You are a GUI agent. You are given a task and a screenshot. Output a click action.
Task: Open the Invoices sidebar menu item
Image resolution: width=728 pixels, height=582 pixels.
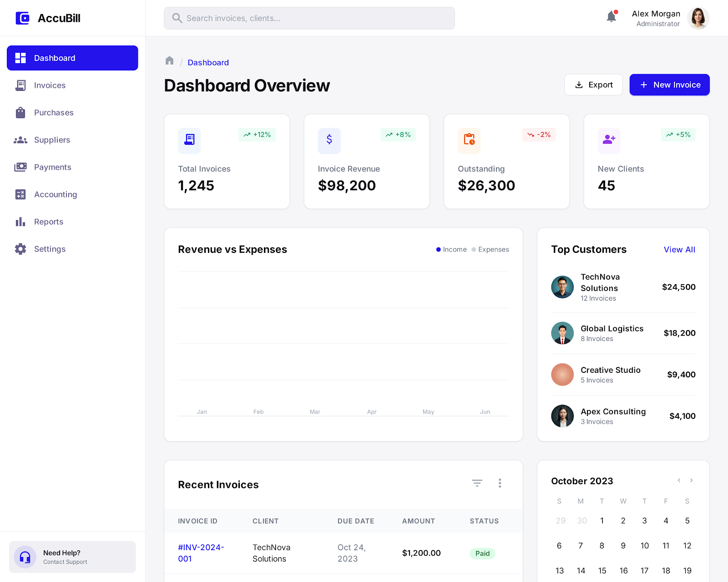tap(50, 85)
